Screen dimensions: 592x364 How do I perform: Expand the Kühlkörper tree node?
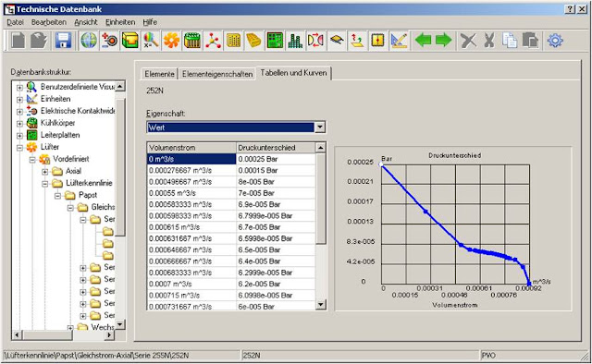[x=19, y=124]
